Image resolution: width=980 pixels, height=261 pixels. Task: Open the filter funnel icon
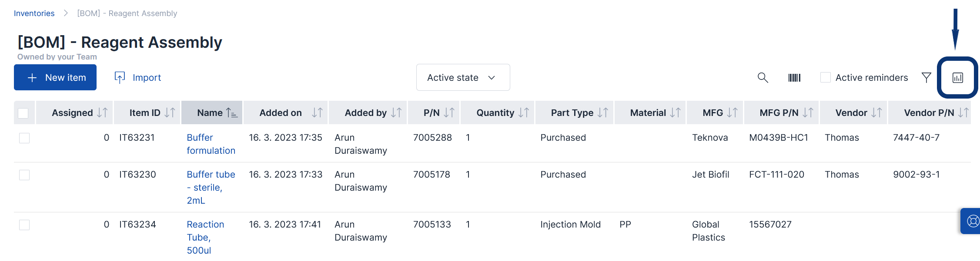[926, 77]
